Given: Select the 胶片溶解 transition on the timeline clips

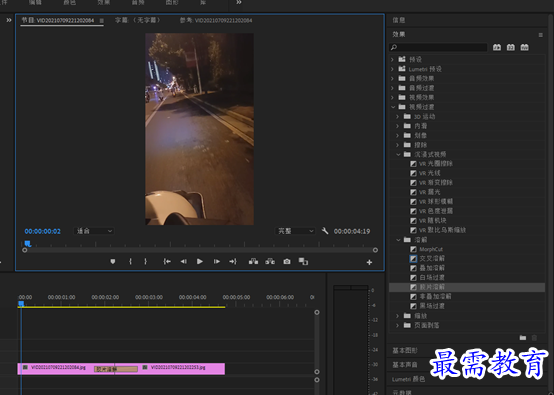Looking at the screenshot, I should (x=116, y=369).
